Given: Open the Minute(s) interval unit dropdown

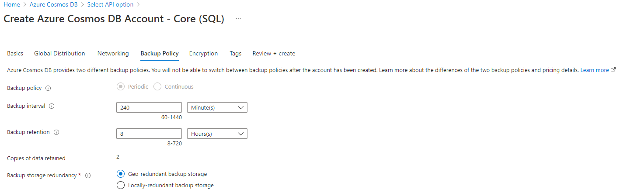Looking at the screenshot, I should click(217, 107).
